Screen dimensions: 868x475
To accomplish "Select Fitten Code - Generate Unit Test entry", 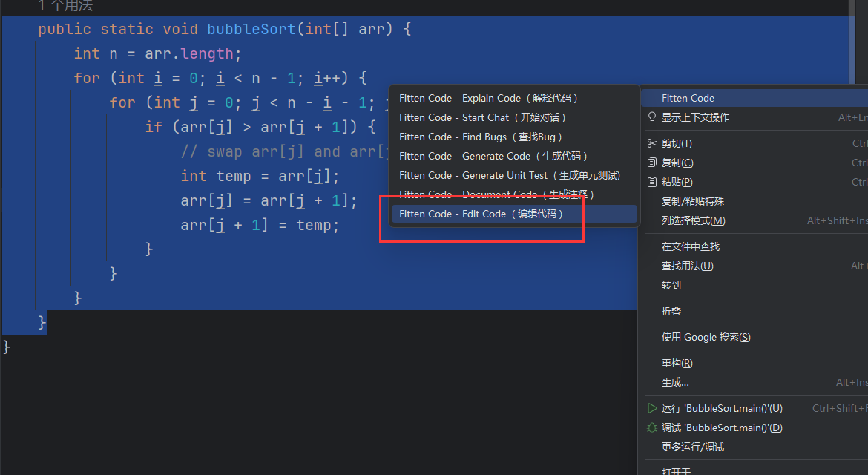I will click(x=514, y=175).
